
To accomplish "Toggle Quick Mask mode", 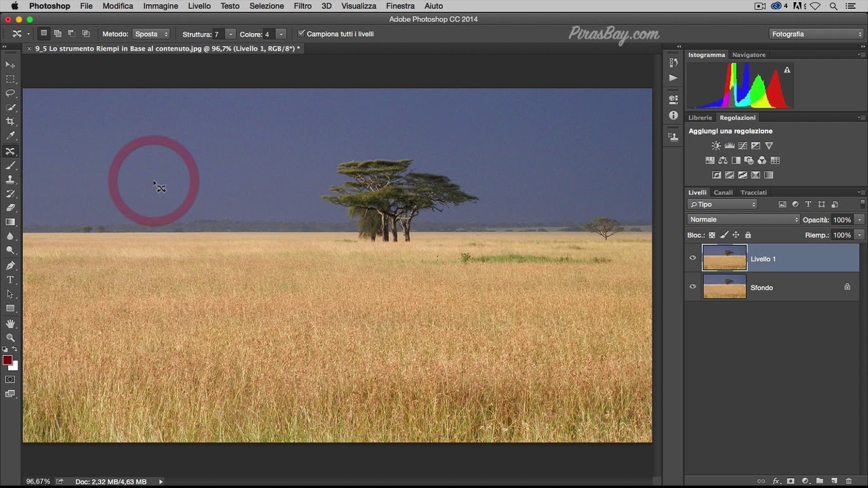I will [10, 380].
